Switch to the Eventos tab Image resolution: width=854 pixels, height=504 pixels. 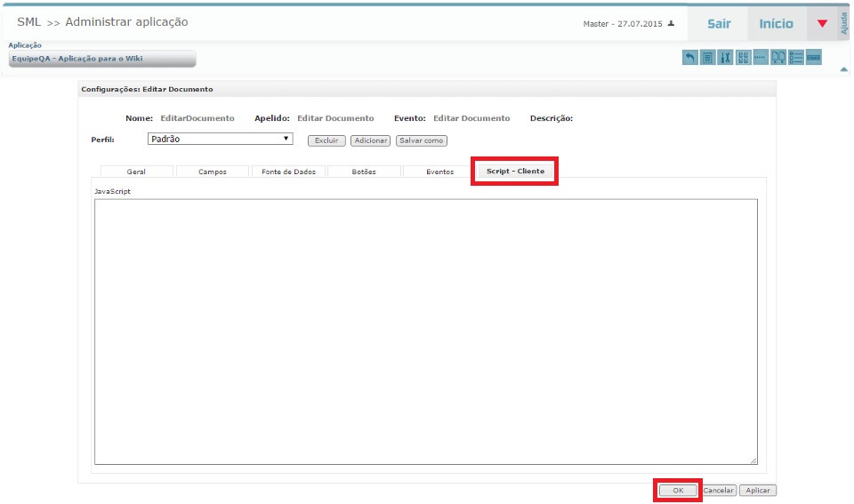[440, 172]
